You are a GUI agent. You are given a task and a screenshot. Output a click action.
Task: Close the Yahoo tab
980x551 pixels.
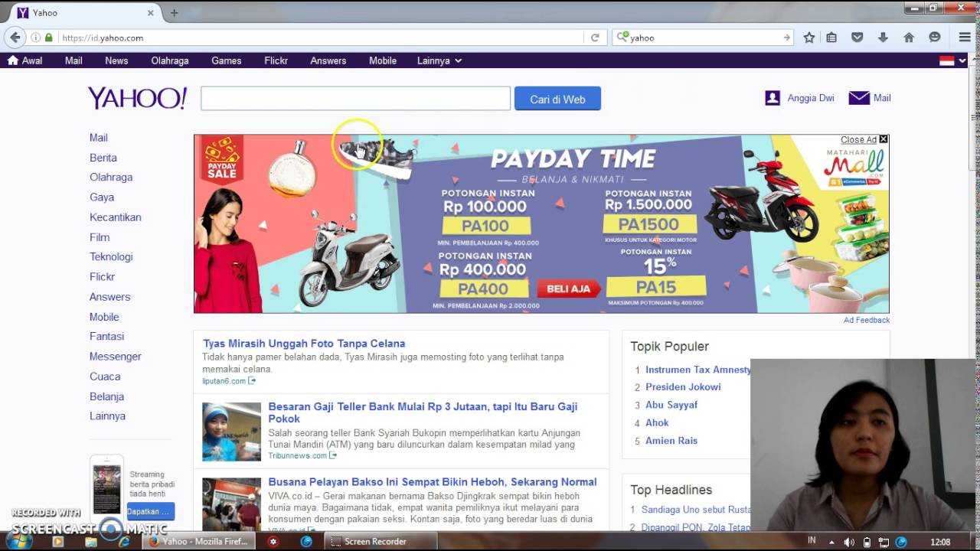150,13
